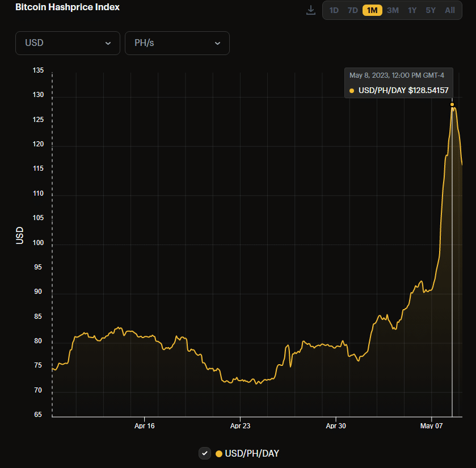
Task: Select the 1M time range
Action: [x=372, y=10]
